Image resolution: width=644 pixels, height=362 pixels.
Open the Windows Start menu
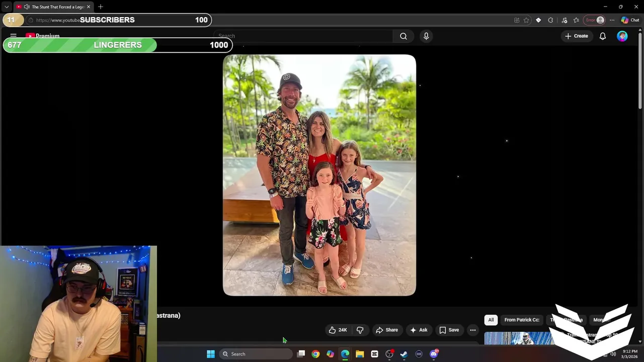tap(211, 354)
